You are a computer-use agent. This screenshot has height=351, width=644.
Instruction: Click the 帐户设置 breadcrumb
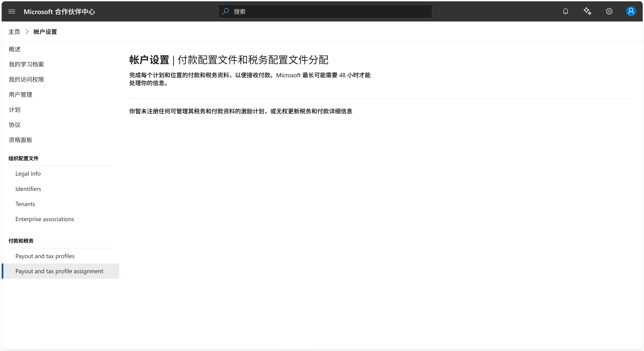[45, 32]
